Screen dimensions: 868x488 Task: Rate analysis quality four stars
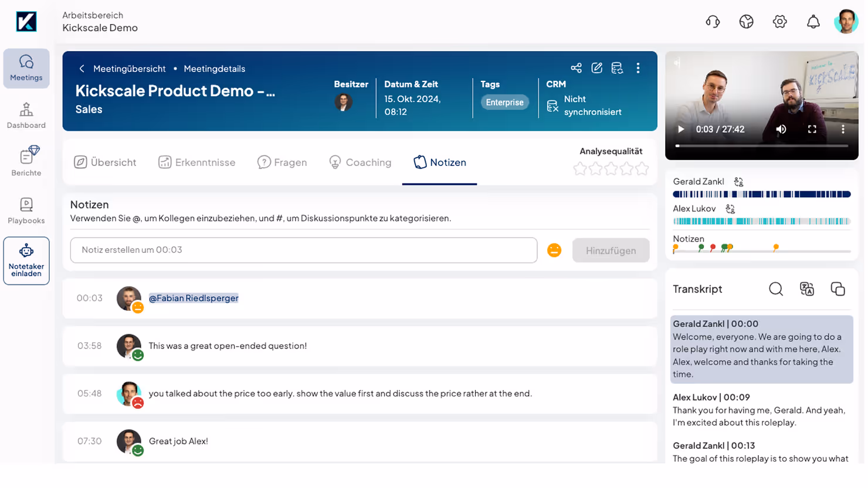tap(626, 169)
